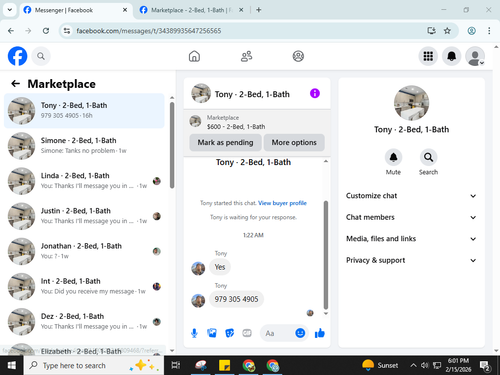Viewport: 500px width, 375px height.
Task: Open Task View on the taskbar
Action: 176,366
